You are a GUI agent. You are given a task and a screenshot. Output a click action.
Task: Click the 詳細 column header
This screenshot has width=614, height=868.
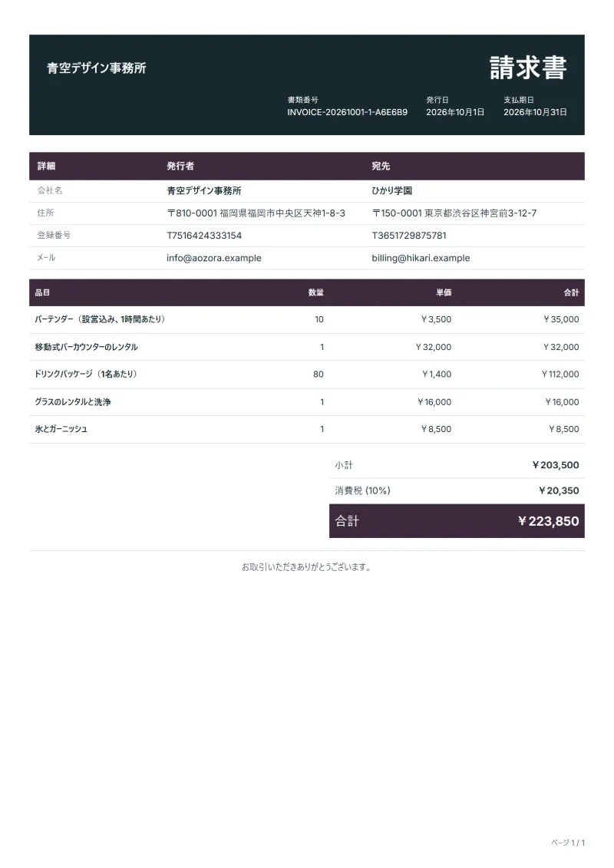pyautogui.click(x=47, y=166)
